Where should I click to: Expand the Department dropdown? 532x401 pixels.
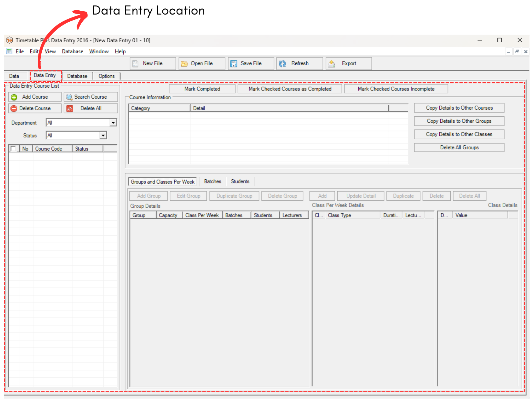click(113, 123)
